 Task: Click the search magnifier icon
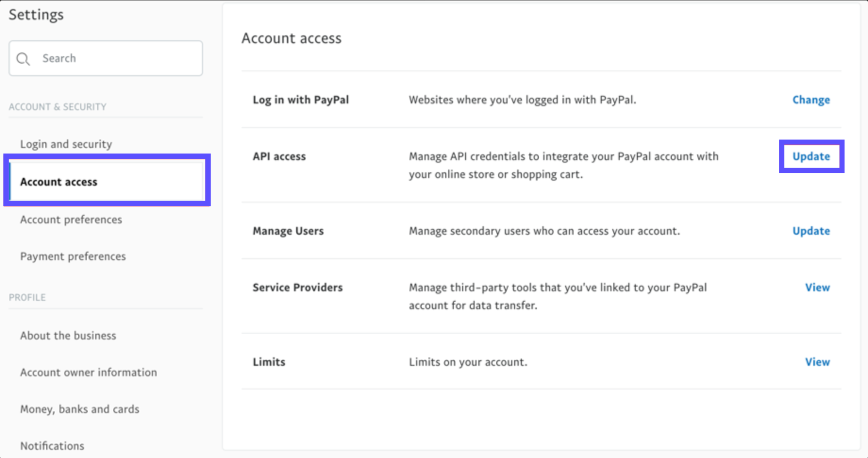tap(23, 59)
